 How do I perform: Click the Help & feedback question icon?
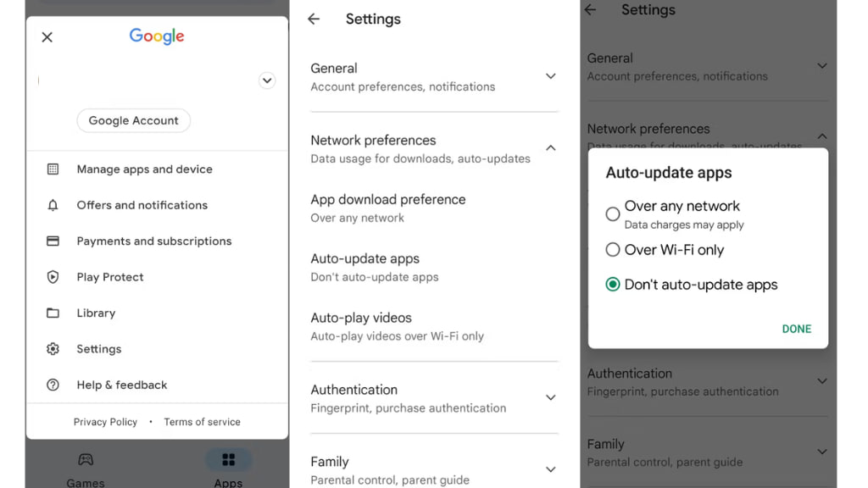pyautogui.click(x=53, y=385)
